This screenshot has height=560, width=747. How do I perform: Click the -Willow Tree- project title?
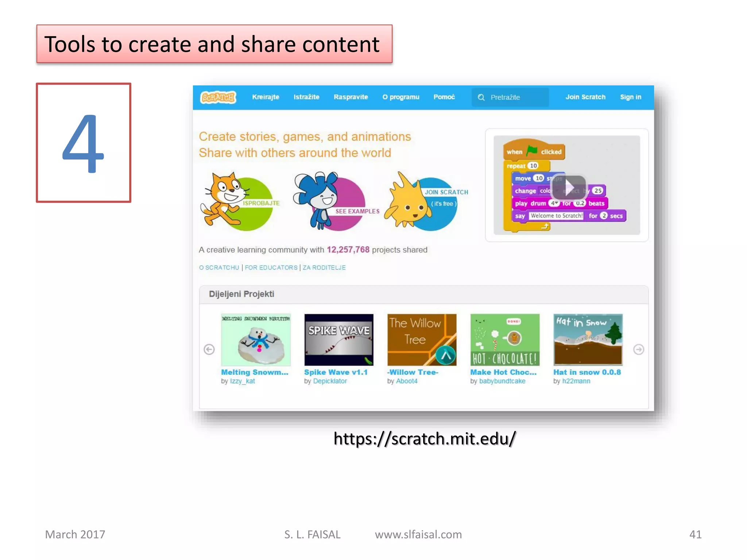tap(413, 372)
